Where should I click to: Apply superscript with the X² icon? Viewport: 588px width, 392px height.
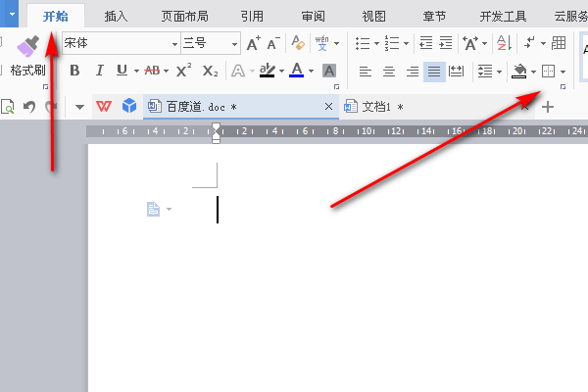click(184, 71)
